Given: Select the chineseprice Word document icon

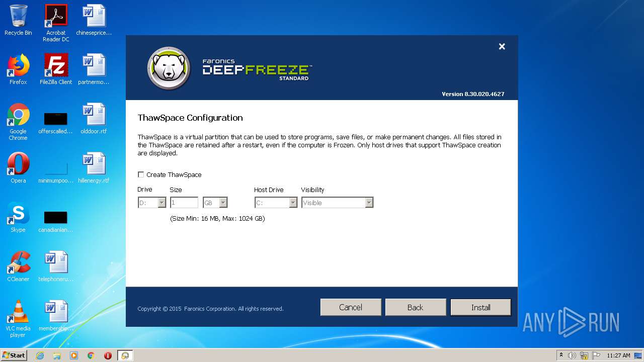Looking at the screenshot, I should (x=94, y=21).
